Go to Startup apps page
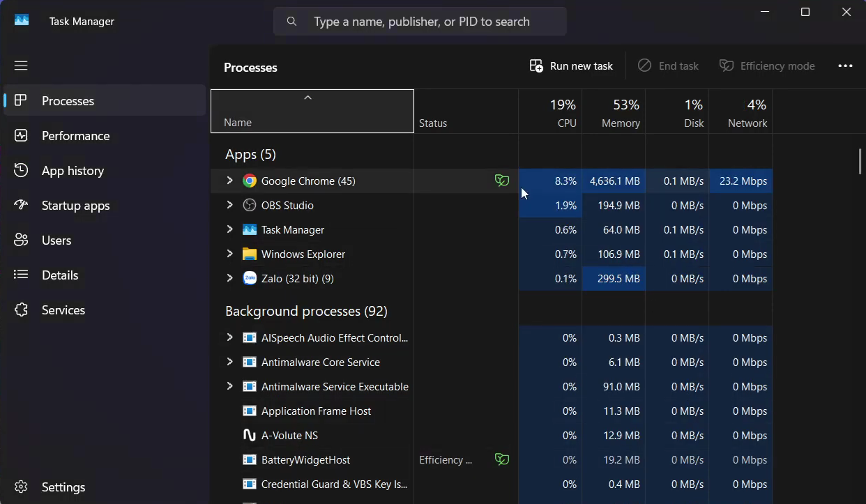The height and width of the screenshot is (504, 866). (105, 206)
